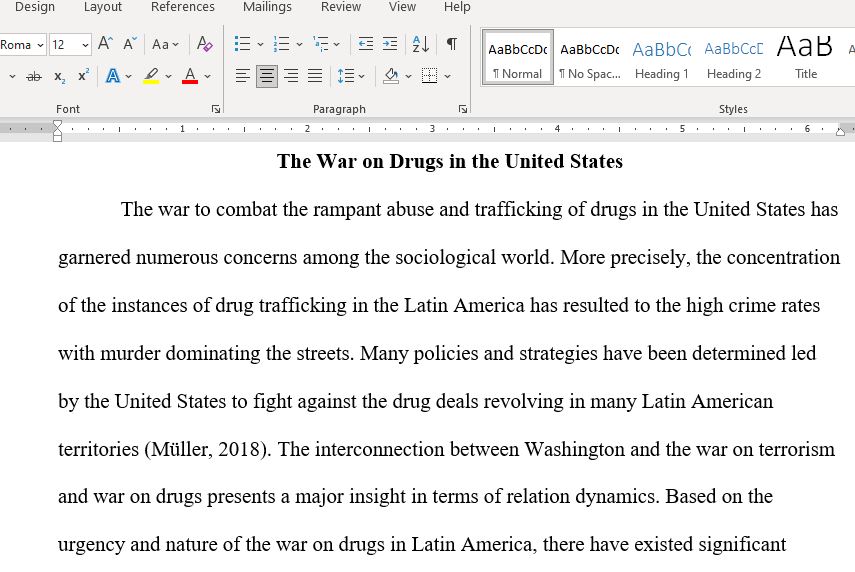Screen dimensions: 855x572
Task: Apply the No Spacing style
Action: (590, 58)
